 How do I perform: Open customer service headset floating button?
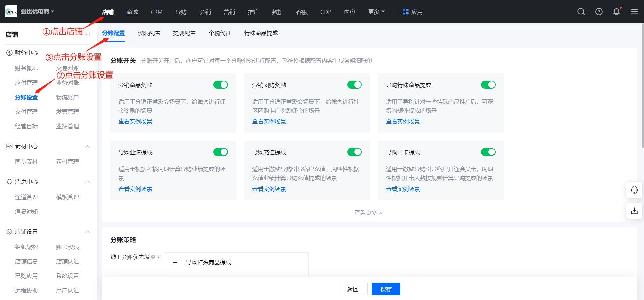(x=634, y=190)
